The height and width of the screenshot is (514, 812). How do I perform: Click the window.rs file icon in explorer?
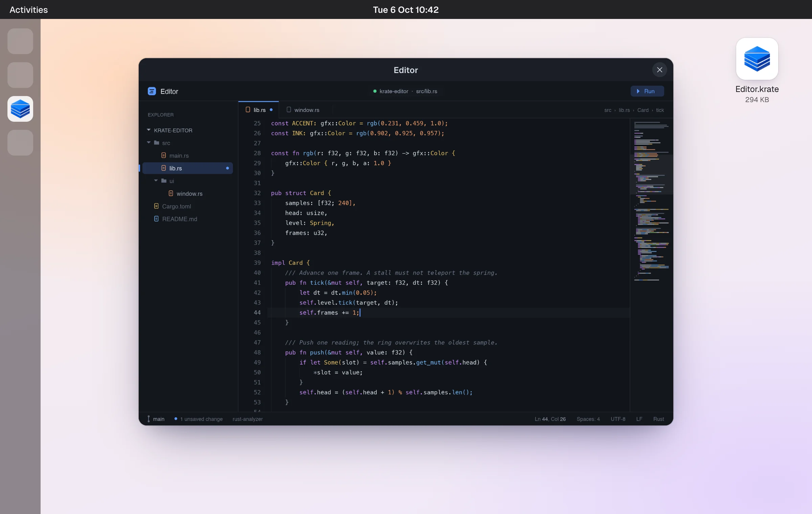(x=171, y=193)
